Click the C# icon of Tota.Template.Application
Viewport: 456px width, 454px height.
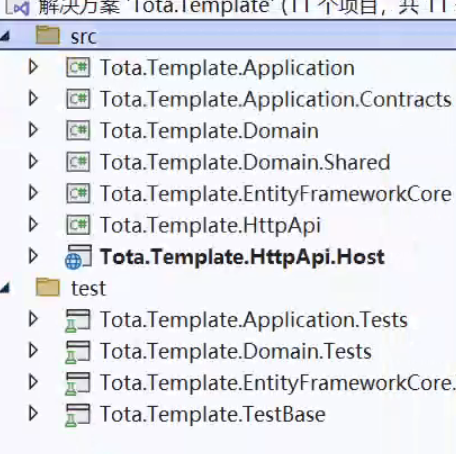click(x=78, y=67)
